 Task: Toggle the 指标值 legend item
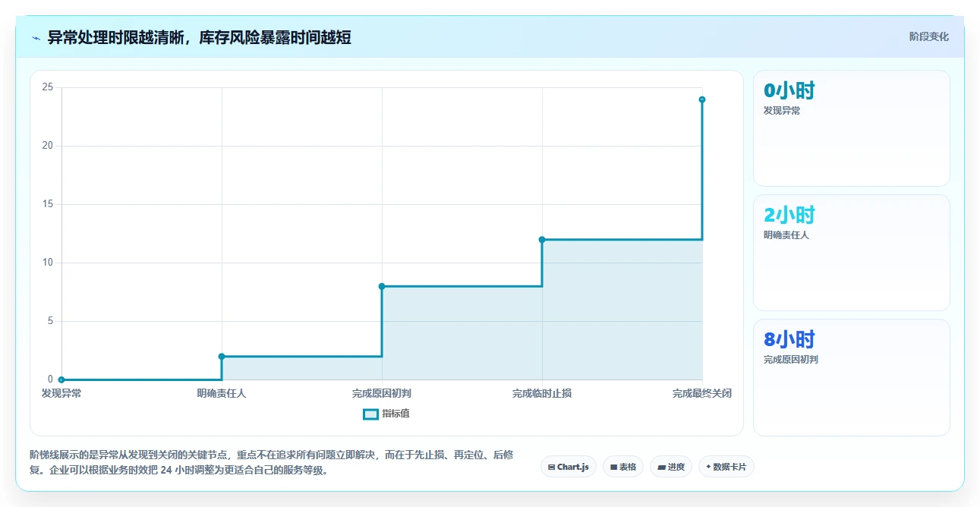coord(386,414)
